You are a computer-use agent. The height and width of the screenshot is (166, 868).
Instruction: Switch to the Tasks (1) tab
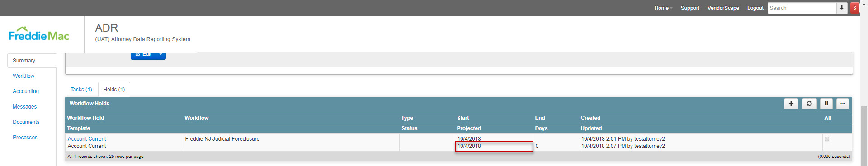click(81, 90)
